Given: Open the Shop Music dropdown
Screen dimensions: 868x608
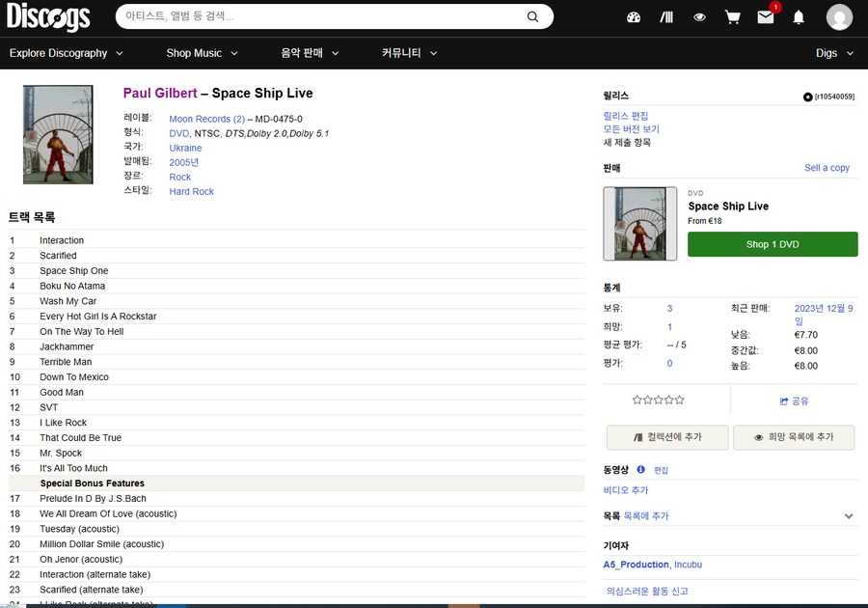Looking at the screenshot, I should pos(202,53).
